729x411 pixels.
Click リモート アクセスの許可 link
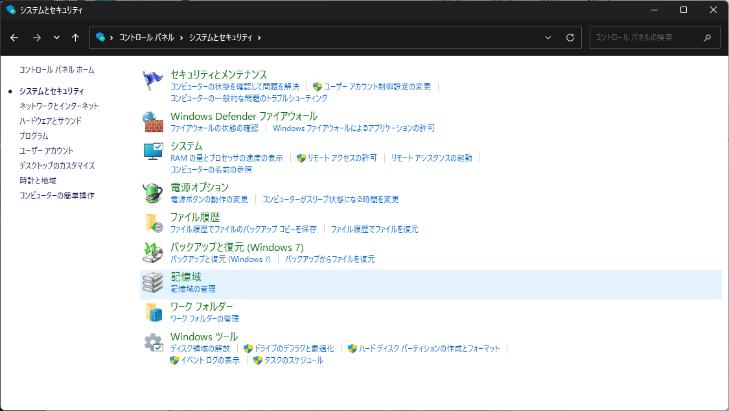[x=342, y=158]
